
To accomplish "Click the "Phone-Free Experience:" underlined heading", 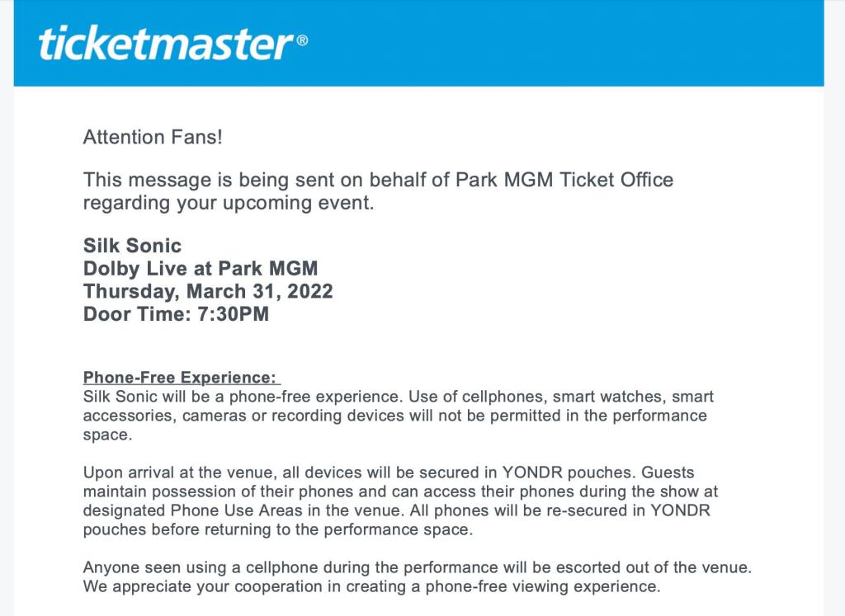I will pos(182,377).
